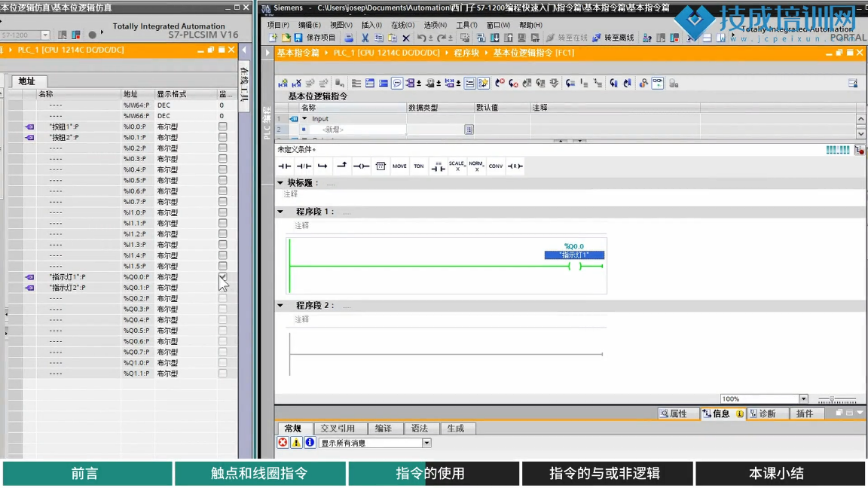Insert an empty box instruction
This screenshot has width=868, height=488.
pyautogui.click(x=381, y=166)
